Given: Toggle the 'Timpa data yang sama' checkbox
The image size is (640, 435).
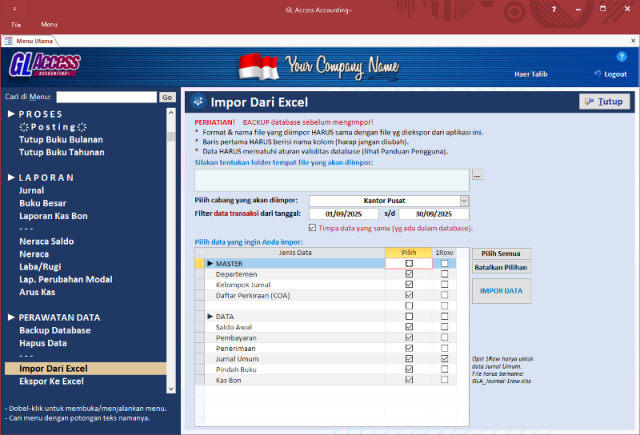Looking at the screenshot, I should [x=314, y=228].
